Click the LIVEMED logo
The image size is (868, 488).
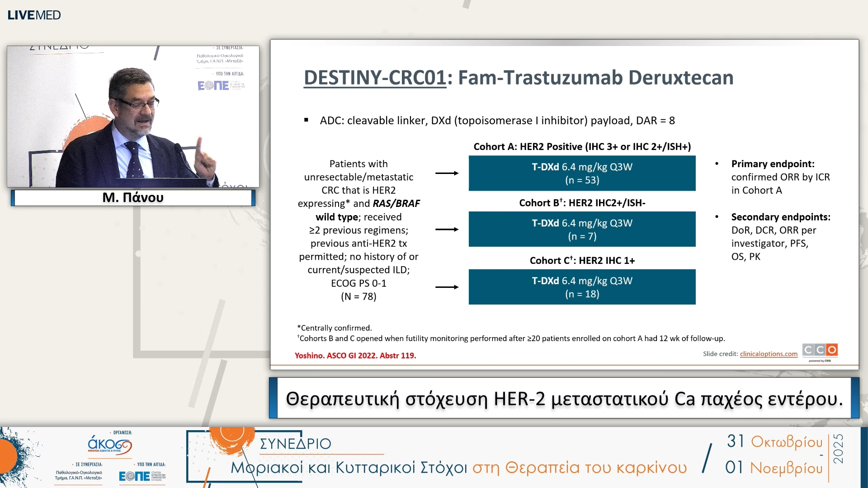pos(33,14)
